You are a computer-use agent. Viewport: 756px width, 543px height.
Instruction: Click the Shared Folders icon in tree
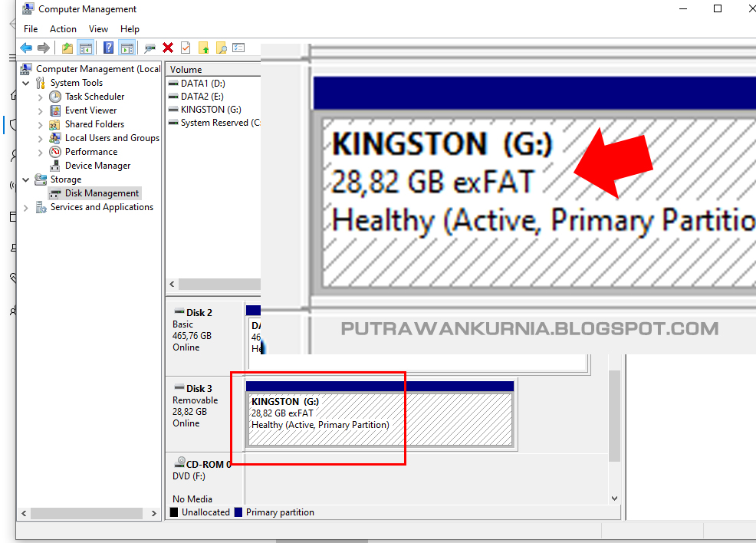tap(55, 124)
